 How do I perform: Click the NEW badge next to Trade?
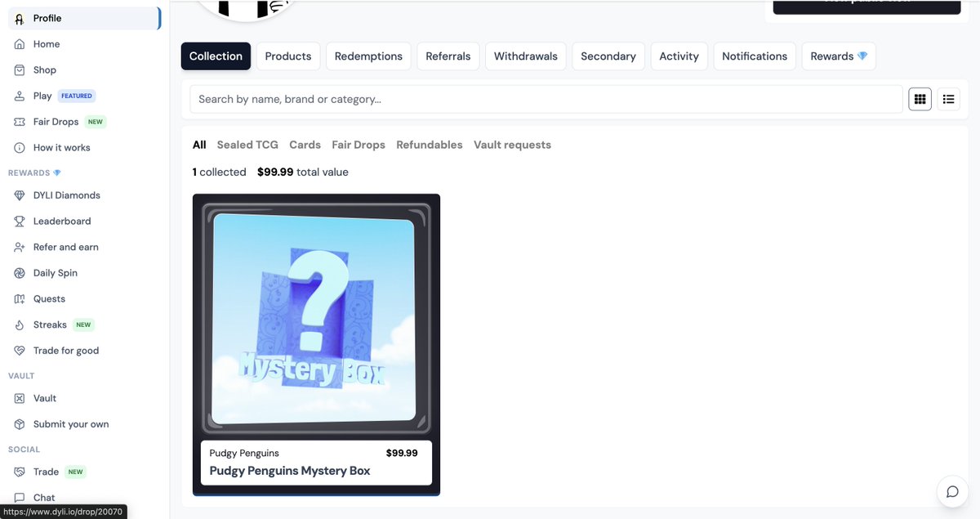pos(76,472)
